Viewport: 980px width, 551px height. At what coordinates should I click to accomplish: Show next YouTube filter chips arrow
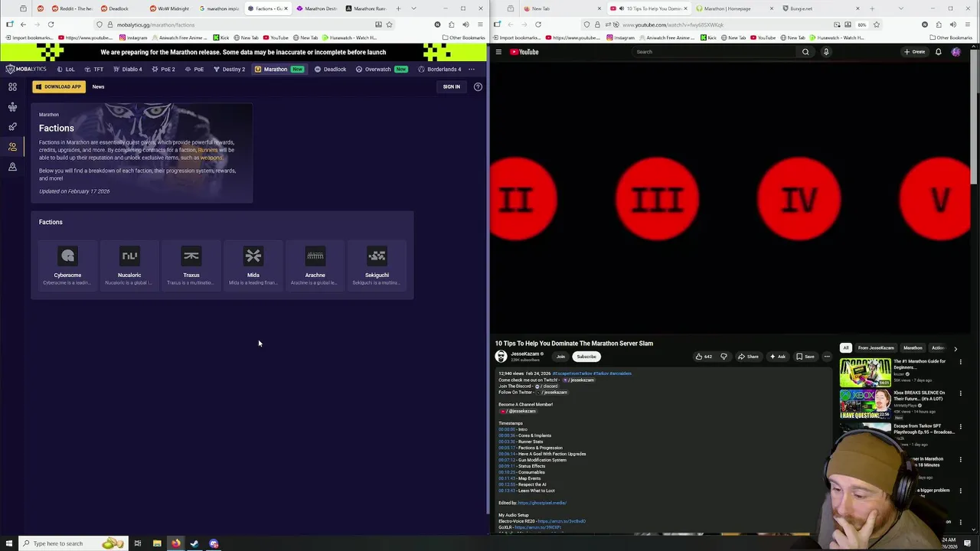click(x=955, y=348)
